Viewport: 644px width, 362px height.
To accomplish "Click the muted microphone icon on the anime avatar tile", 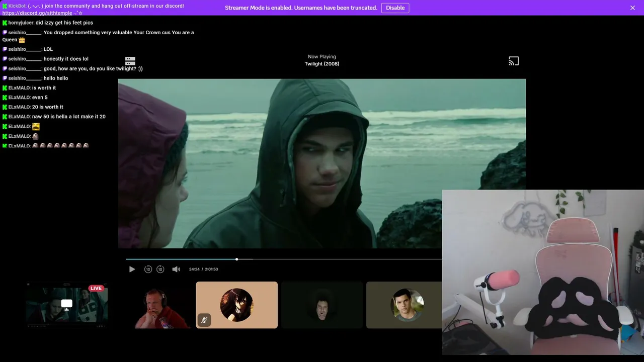I will coord(204,320).
